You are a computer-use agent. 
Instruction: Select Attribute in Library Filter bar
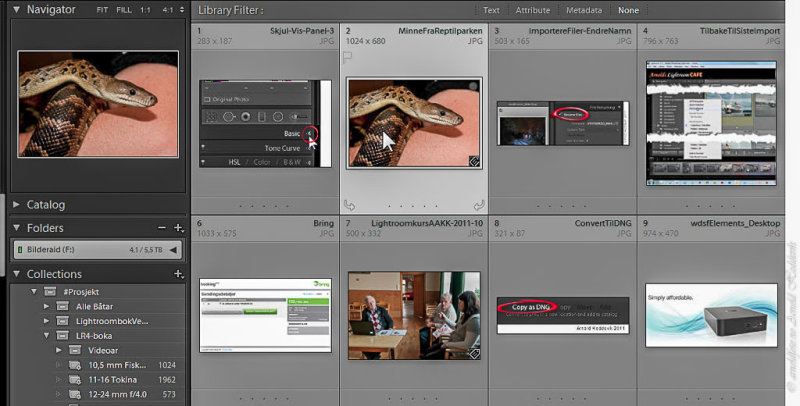[533, 10]
